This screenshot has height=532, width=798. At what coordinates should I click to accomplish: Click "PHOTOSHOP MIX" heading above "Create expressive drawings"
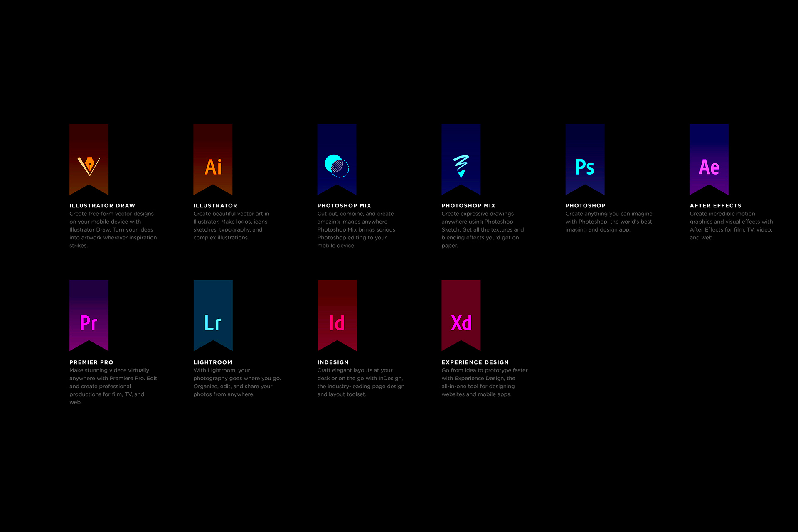tap(468, 206)
